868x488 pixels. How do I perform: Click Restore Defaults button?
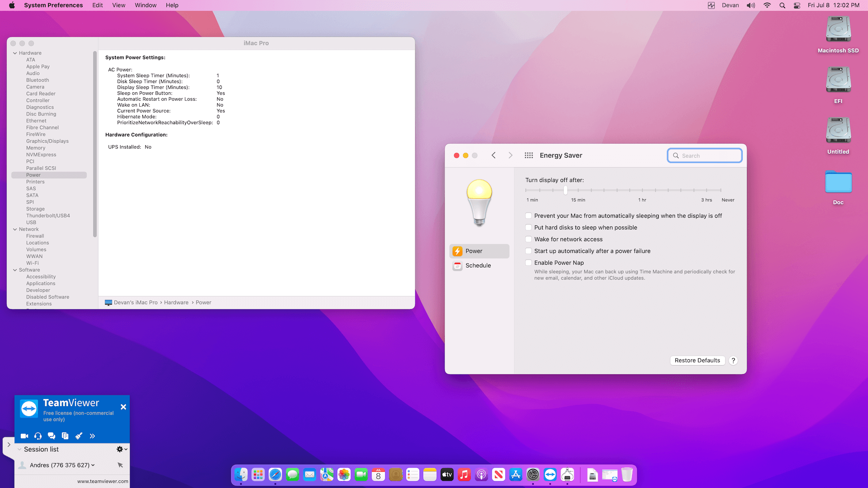[697, 361]
